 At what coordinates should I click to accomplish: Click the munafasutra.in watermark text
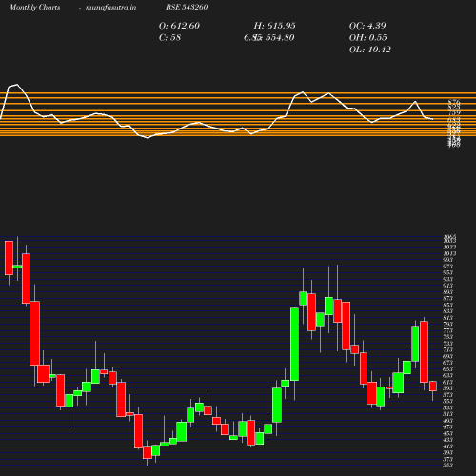(x=111, y=7)
